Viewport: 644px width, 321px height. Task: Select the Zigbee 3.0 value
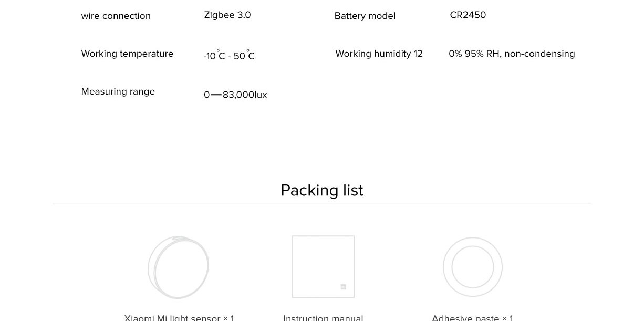[x=227, y=15]
